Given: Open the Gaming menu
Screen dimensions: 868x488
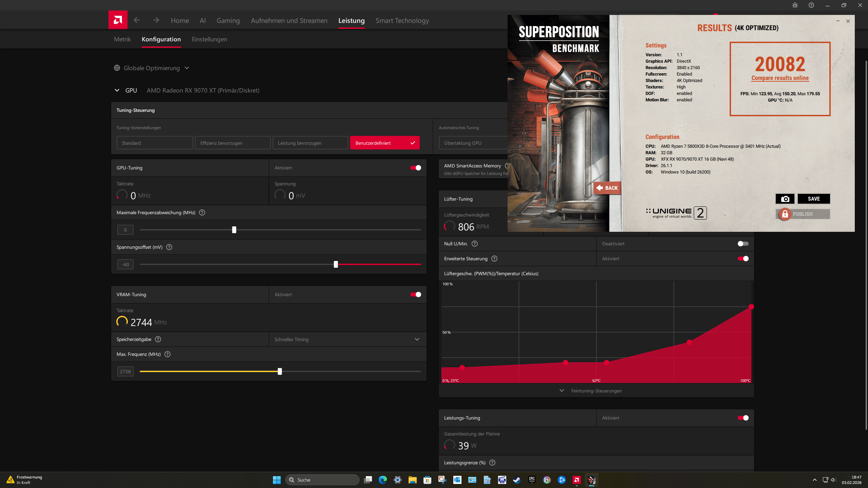Looking at the screenshot, I should pos(228,20).
